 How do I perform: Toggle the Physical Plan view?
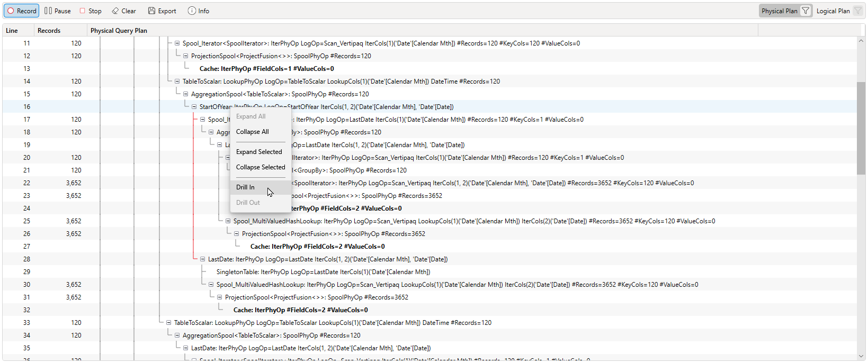pyautogui.click(x=779, y=11)
